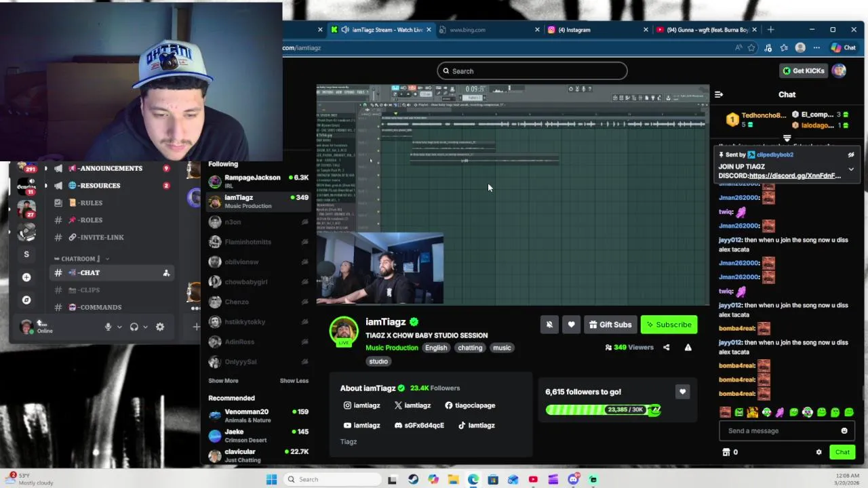The width and height of the screenshot is (868, 488).
Task: Expand the pinned message chevron
Action: (x=851, y=169)
